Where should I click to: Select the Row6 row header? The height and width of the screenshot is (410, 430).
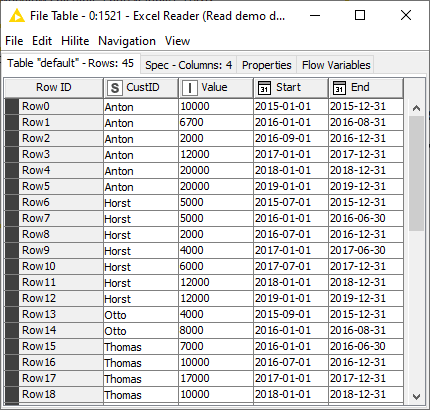(x=54, y=203)
